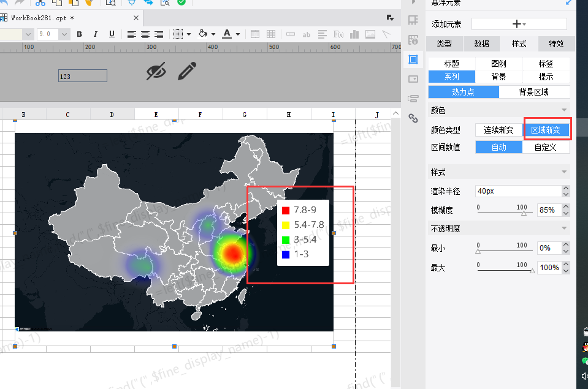Screen dimensions: 588x389
Task: Expand border style dropdown arrow
Action: pyautogui.click(x=189, y=34)
